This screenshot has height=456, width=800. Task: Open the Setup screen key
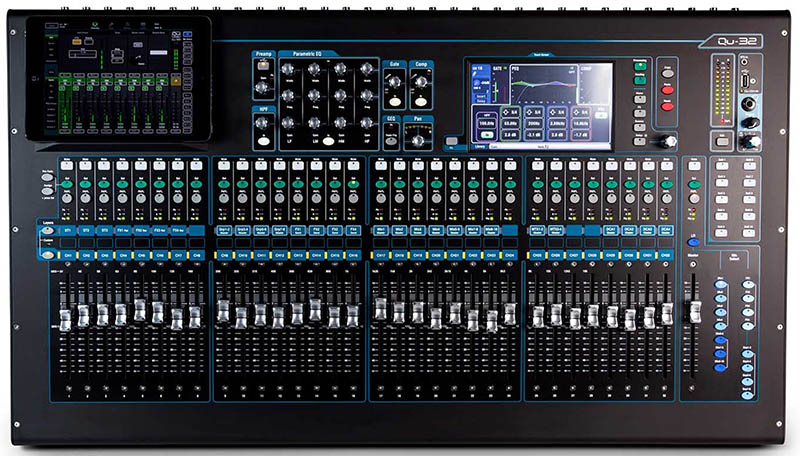click(x=640, y=141)
